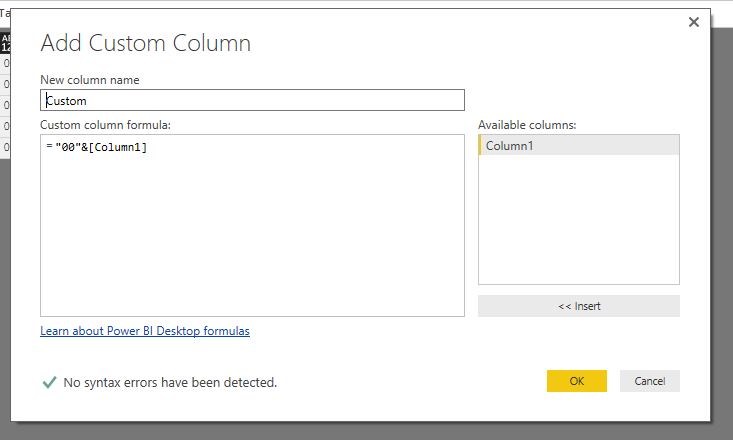The height and width of the screenshot is (440, 733).
Task: Click 'No syntax errors have been detected' text
Action: 170,382
